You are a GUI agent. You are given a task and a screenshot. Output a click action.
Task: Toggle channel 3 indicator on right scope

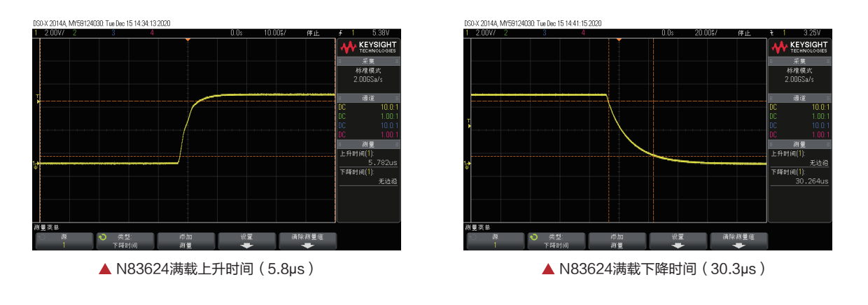pyautogui.click(x=544, y=33)
